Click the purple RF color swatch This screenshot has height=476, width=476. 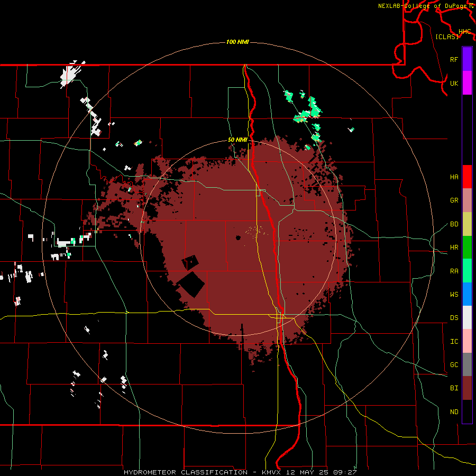pyautogui.click(x=467, y=59)
